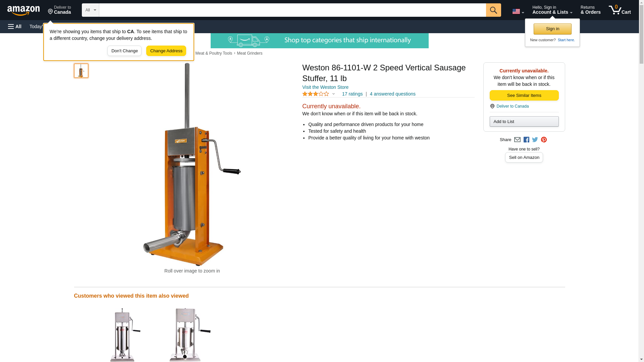This screenshot has width=644, height=362.
Task: Expand the search category All dropdown
Action: pyautogui.click(x=91, y=10)
